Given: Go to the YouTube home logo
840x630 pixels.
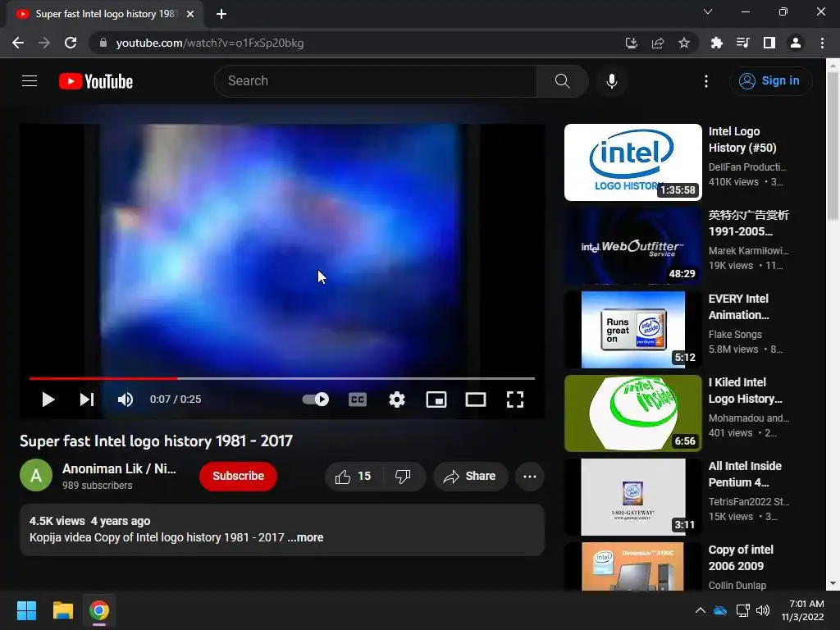Looking at the screenshot, I should (96, 81).
